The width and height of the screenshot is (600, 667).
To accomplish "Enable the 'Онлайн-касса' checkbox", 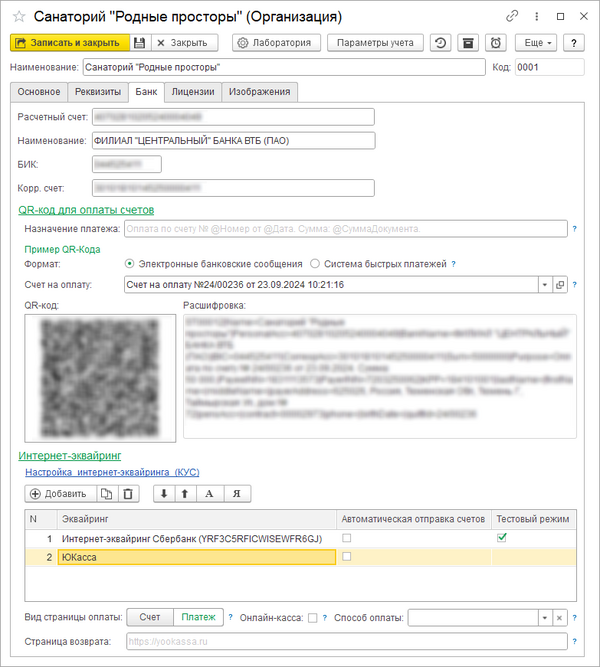I will point(313,618).
